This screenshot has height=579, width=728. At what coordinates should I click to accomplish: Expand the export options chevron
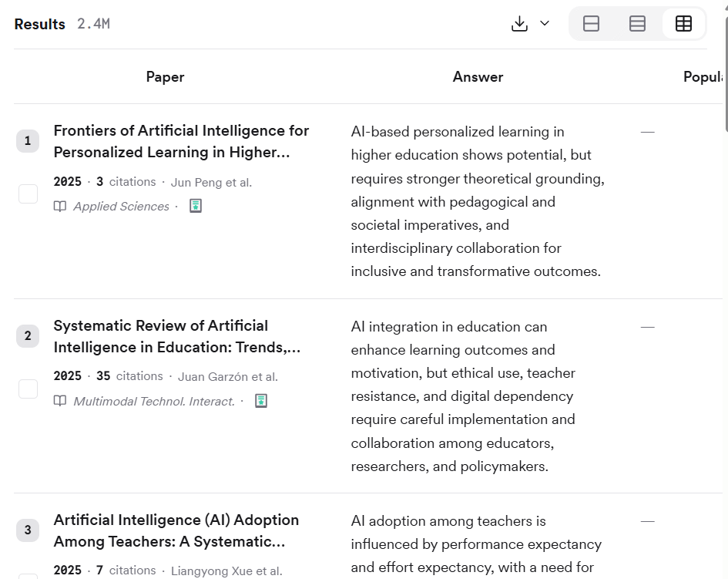click(x=545, y=24)
